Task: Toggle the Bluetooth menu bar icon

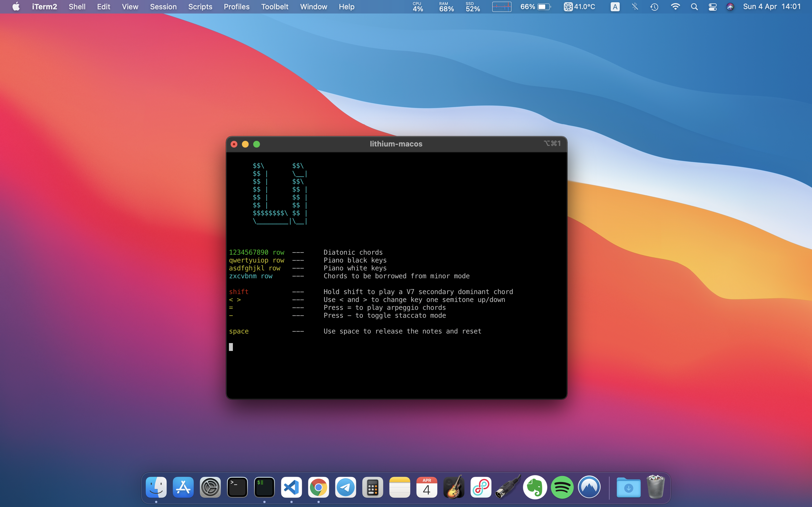Action: (635, 7)
